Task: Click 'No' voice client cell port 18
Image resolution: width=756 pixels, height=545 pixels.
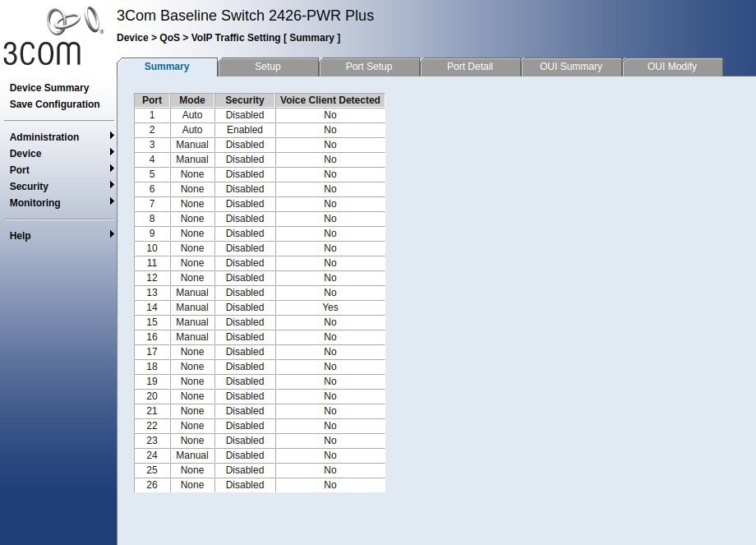Action: click(x=330, y=367)
